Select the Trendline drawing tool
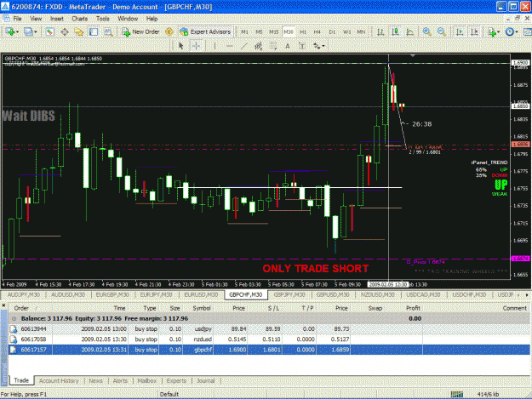Screen dimensions: 532x399 244,45
